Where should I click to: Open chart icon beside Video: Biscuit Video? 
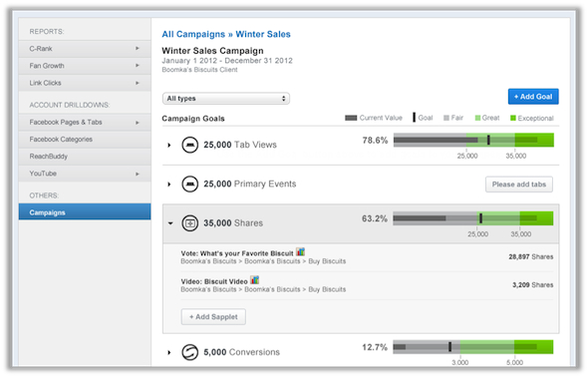click(254, 280)
